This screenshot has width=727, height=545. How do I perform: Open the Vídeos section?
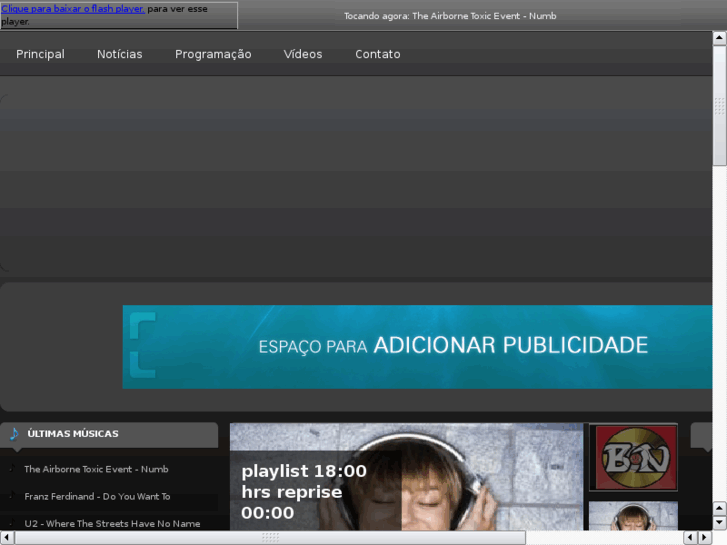[x=303, y=54]
